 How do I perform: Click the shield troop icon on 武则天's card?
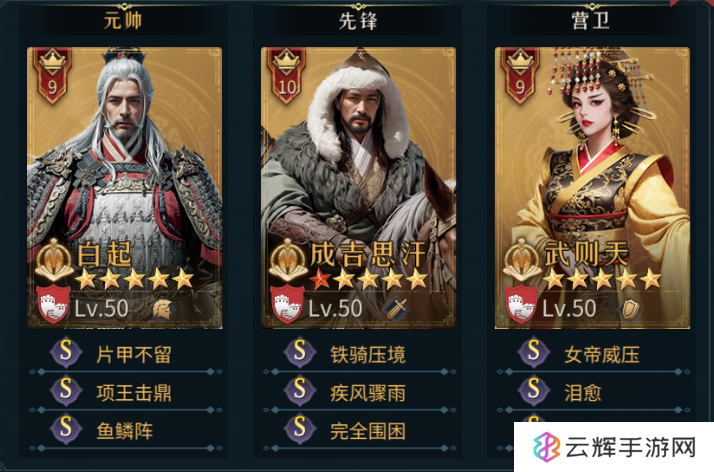[630, 309]
